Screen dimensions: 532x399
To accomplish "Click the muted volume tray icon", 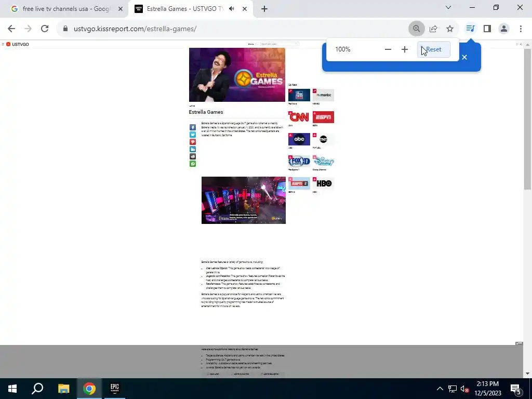I will (465, 389).
